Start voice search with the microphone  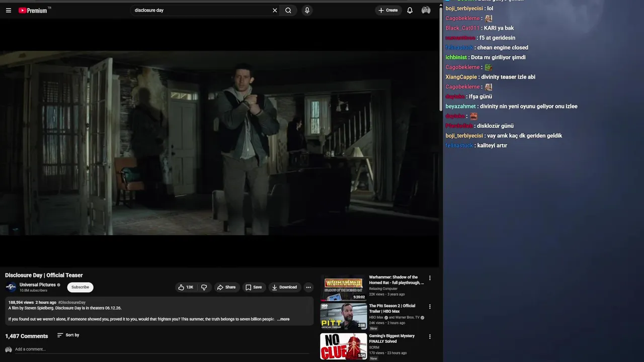click(307, 10)
